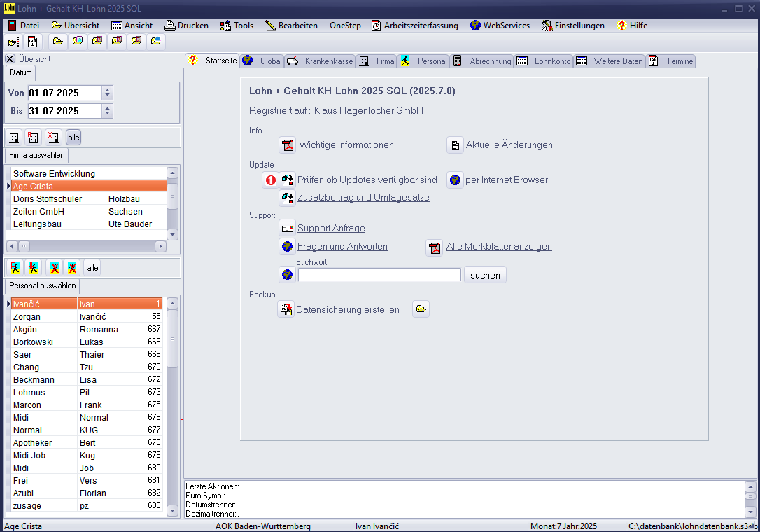The height and width of the screenshot is (532, 760).
Task: Toggle the 'alle' personnel filter button
Action: (x=92, y=268)
